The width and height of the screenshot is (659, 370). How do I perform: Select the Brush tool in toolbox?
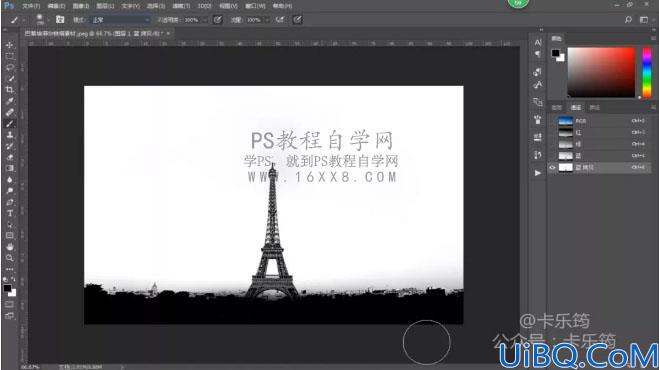click(x=9, y=124)
